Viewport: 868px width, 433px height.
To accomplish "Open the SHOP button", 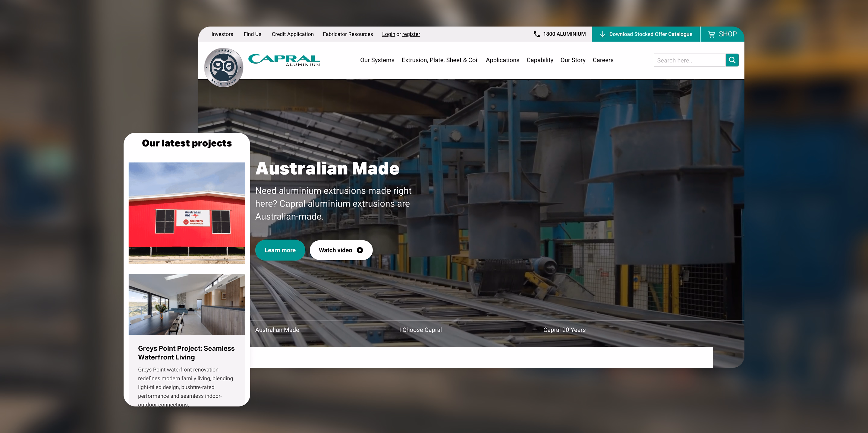I will coord(722,34).
